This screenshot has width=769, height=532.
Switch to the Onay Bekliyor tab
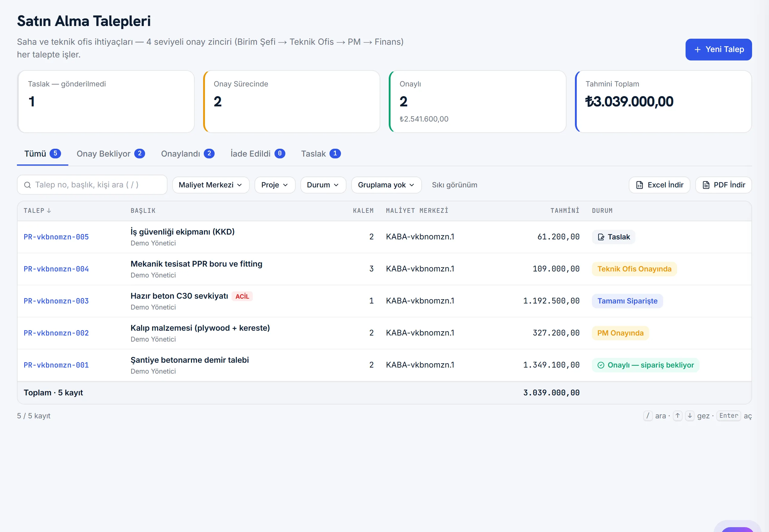tap(111, 154)
